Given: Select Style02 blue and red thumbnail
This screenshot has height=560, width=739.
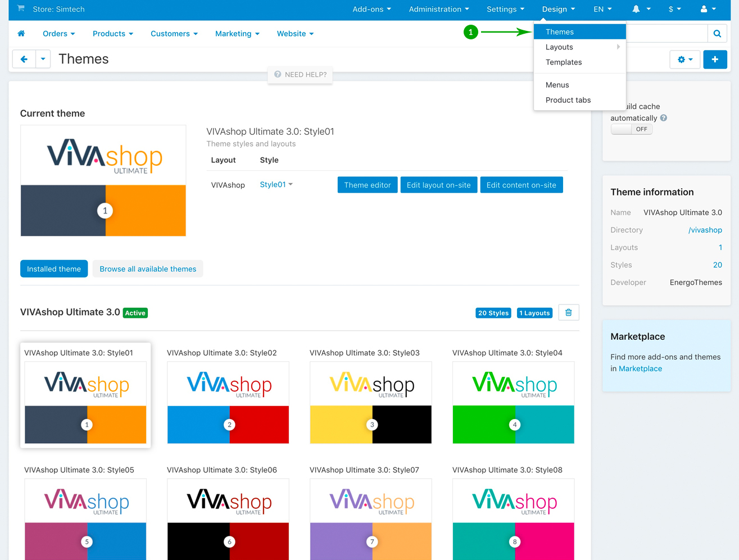Looking at the screenshot, I should coord(228,403).
